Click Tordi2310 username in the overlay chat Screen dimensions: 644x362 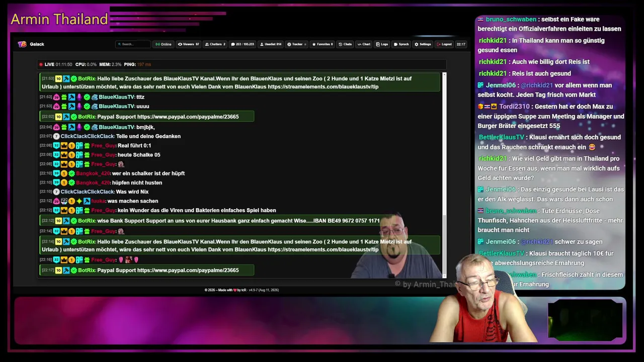514,107
